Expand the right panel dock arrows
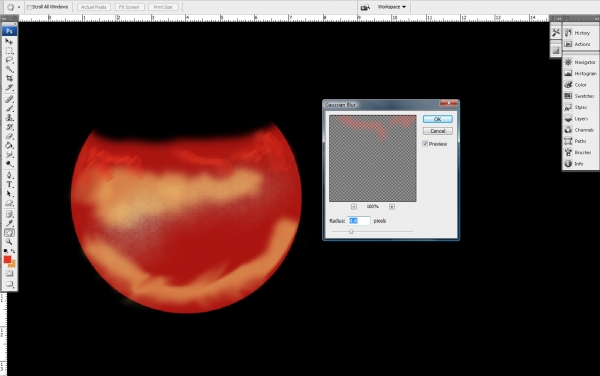Screen dimensions: 600x376 [x=597, y=18]
